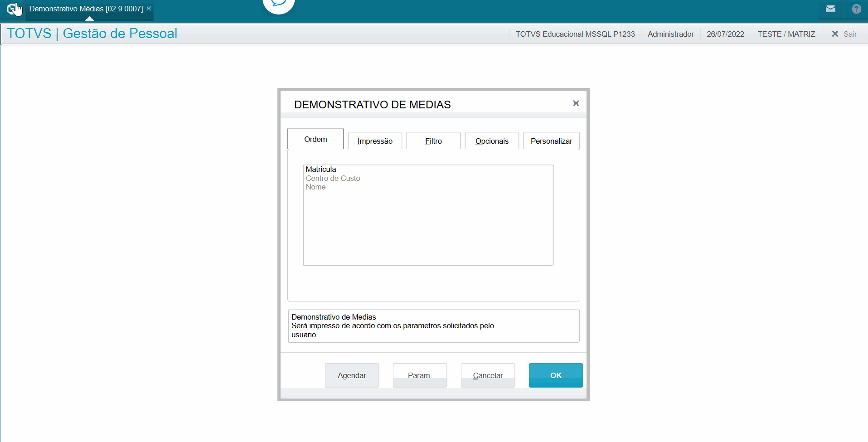868x442 pixels.
Task: Click the Administrador user label
Action: [670, 34]
